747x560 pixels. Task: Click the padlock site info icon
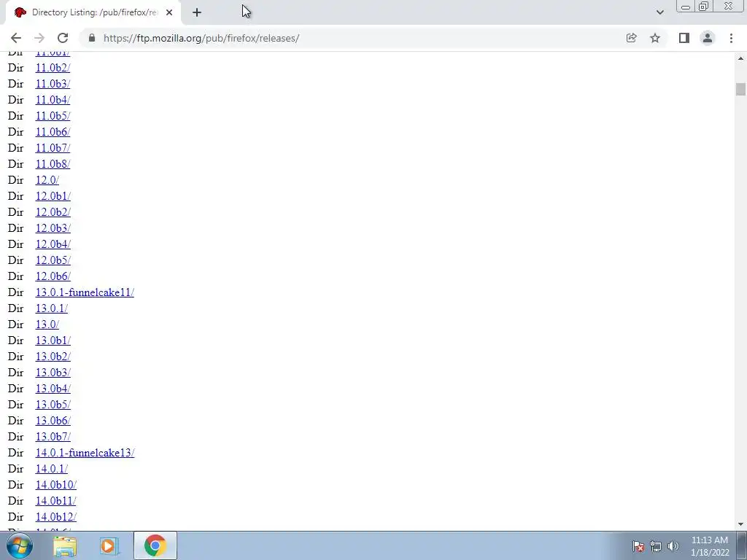point(92,38)
